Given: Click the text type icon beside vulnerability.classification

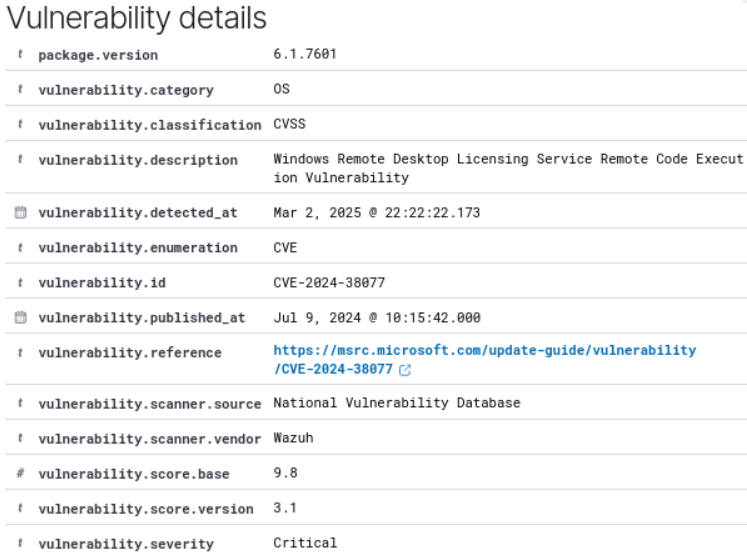Looking at the screenshot, I should point(20,124).
